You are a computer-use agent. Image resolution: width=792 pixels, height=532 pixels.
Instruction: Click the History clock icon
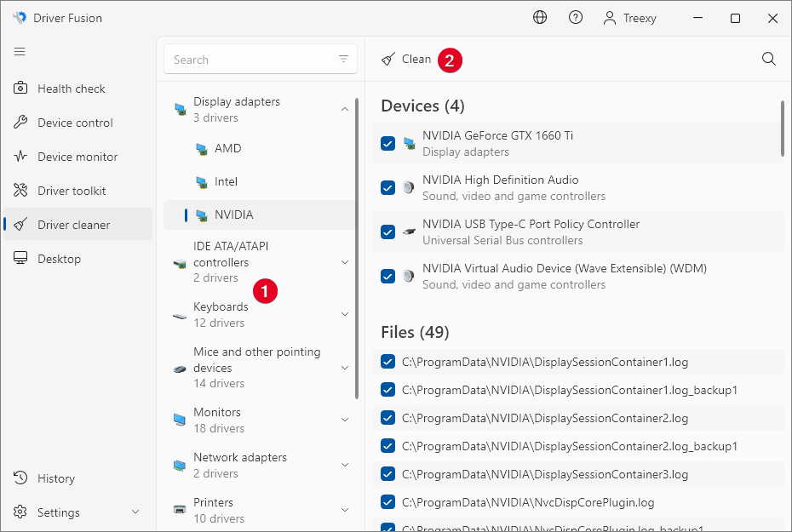20,478
